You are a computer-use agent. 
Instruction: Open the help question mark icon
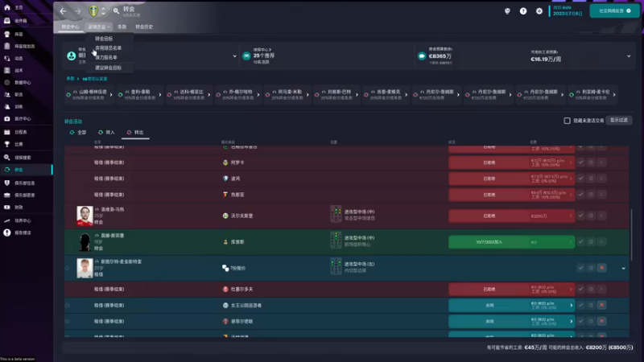tap(523, 11)
